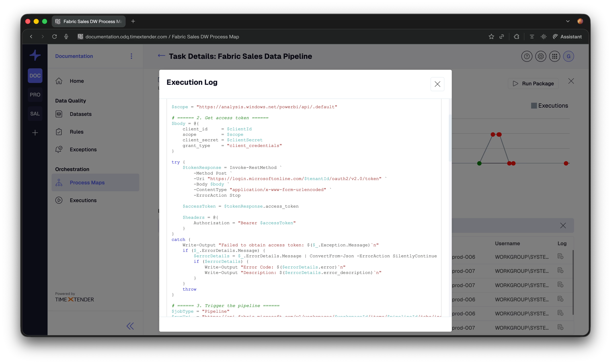
Task: Switch to the SAL workspace
Action: click(35, 114)
